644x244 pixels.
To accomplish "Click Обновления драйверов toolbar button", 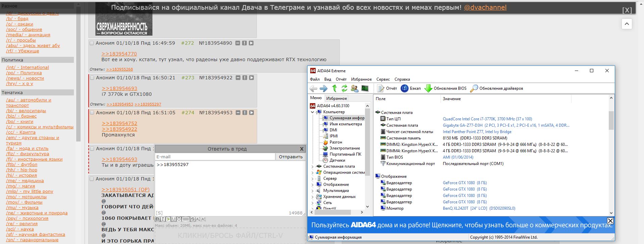I will pos(497,88).
